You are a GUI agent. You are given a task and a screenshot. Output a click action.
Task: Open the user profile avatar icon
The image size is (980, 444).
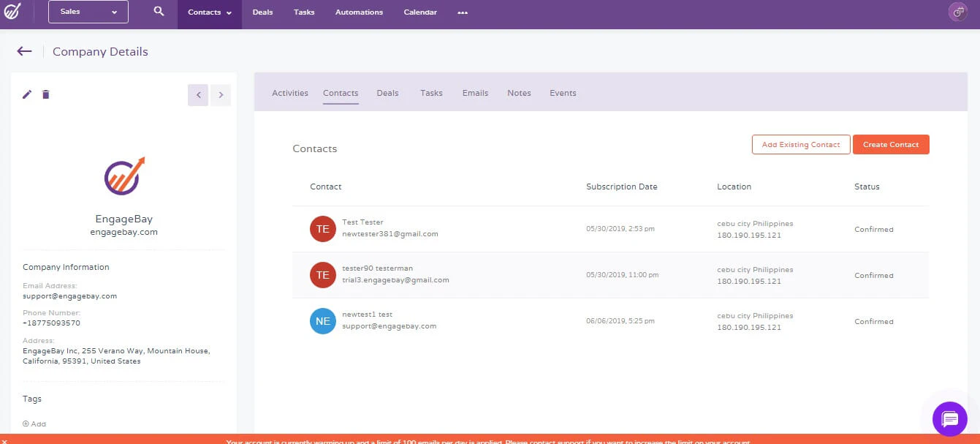[957, 12]
